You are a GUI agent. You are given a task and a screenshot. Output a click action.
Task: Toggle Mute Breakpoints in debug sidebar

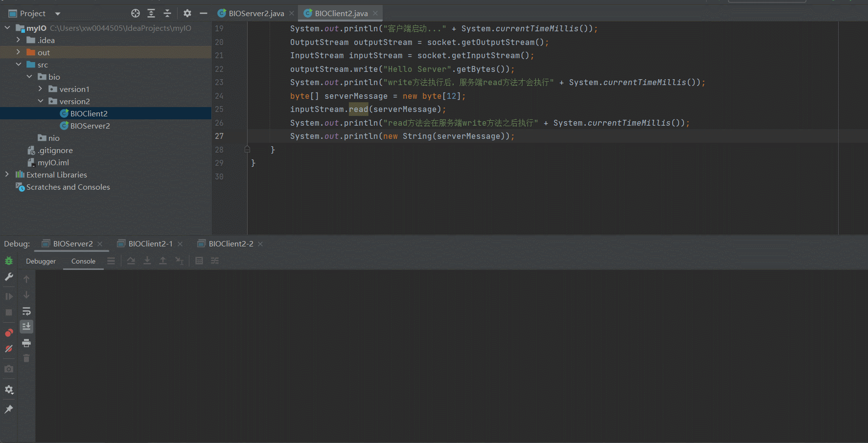(x=9, y=349)
